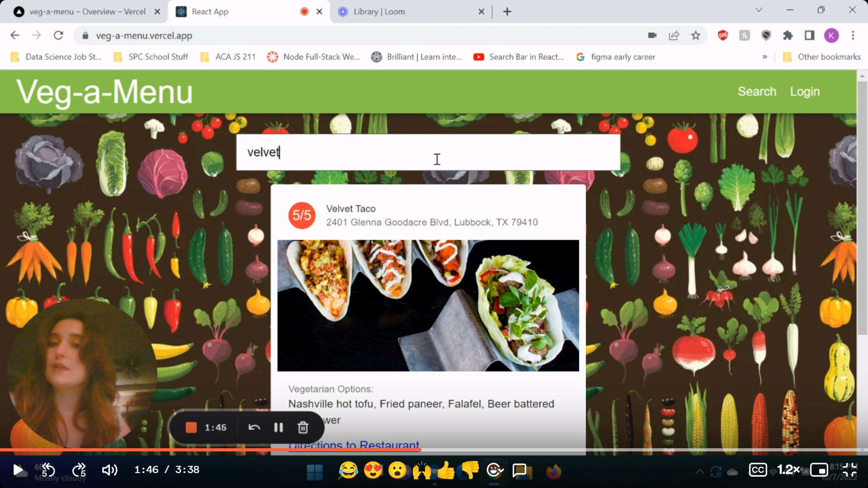The image size is (868, 488).
Task: Click the Login link
Action: 805,91
